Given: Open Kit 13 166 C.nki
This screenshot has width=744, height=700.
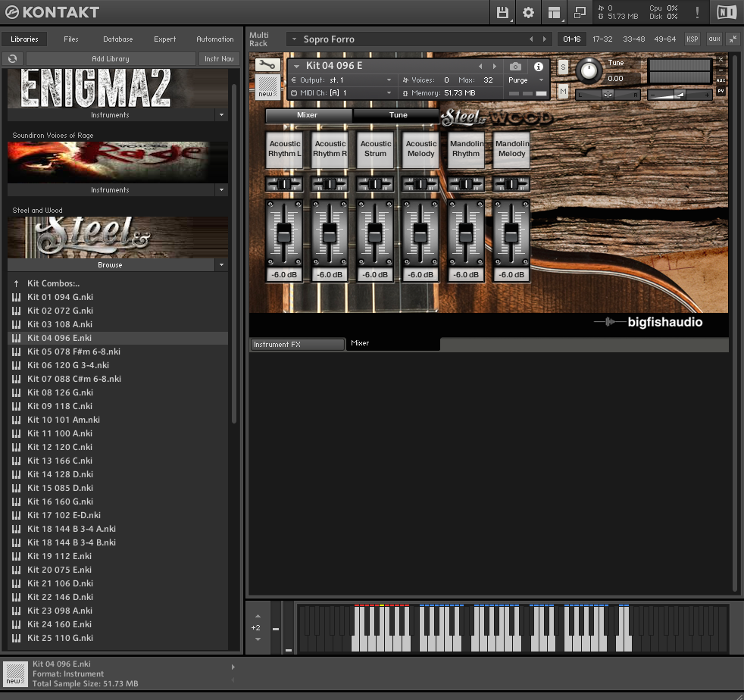Looking at the screenshot, I should 117,461.
